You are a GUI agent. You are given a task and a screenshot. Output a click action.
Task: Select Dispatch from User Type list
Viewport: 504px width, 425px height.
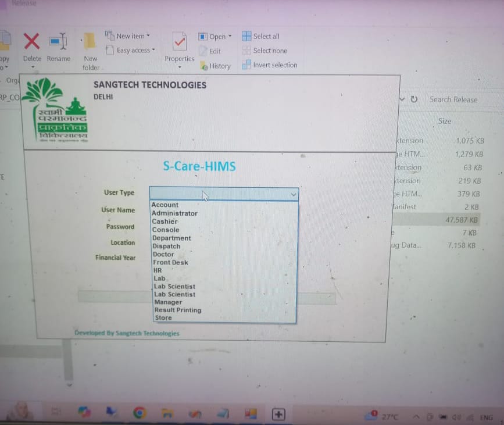(x=166, y=247)
